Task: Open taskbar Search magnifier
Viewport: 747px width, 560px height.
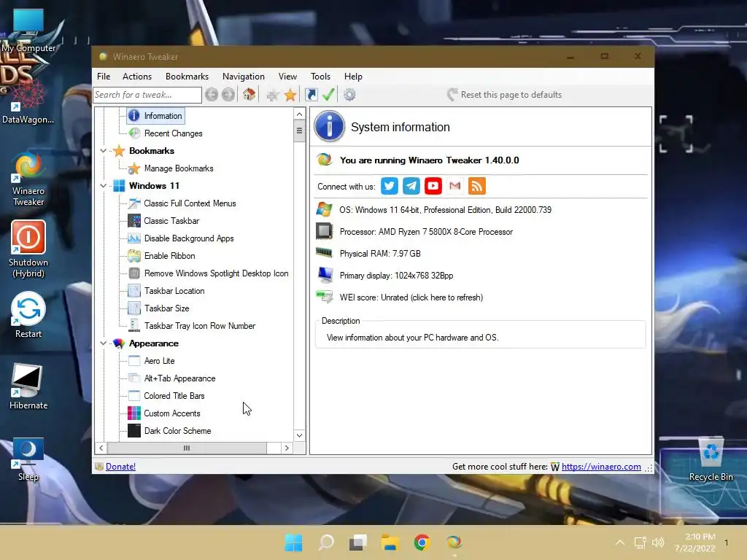Action: coord(326,542)
